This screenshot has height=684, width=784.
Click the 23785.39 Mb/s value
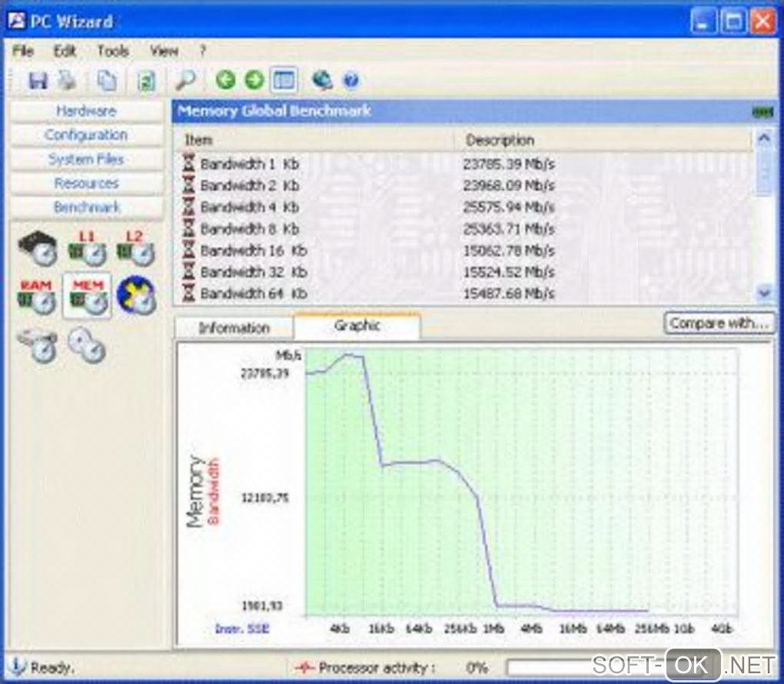(x=509, y=164)
